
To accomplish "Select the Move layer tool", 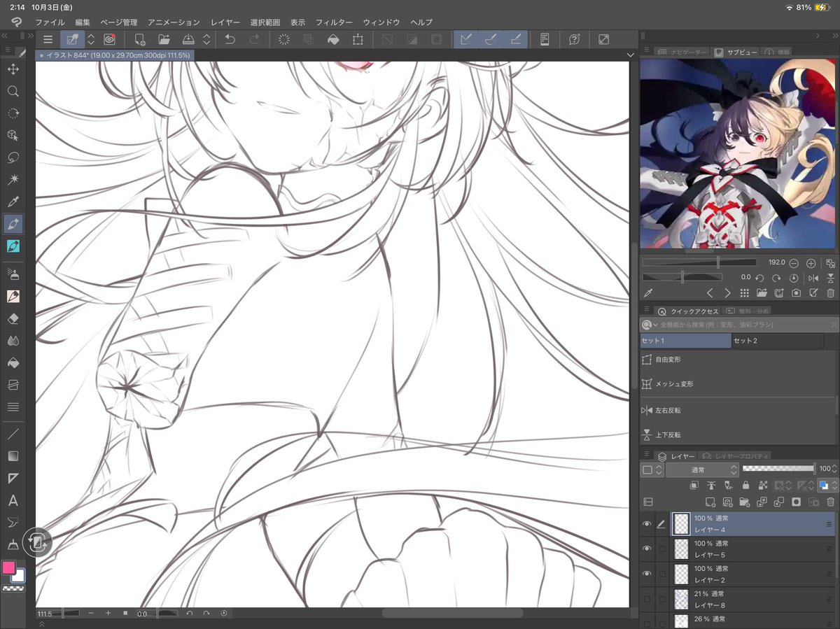I will coord(13,69).
